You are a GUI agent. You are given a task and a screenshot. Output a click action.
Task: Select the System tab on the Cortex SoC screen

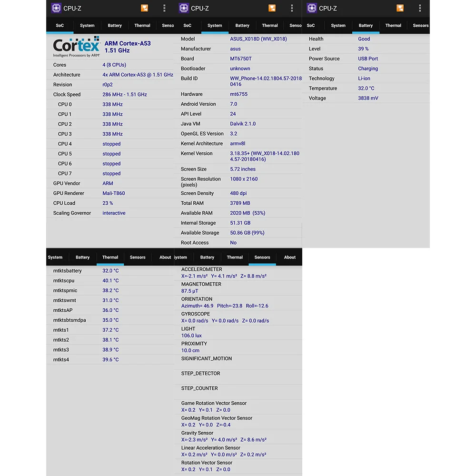coord(87,26)
